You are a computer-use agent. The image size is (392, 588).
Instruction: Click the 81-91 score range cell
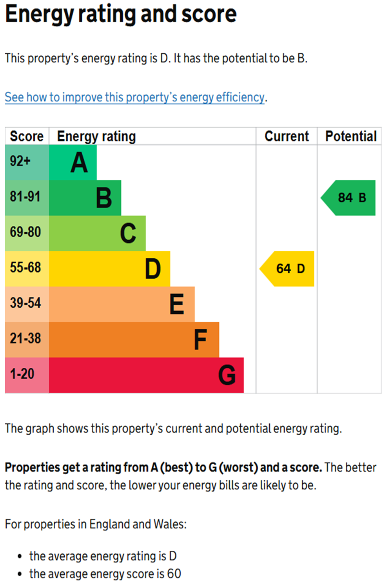point(27,198)
